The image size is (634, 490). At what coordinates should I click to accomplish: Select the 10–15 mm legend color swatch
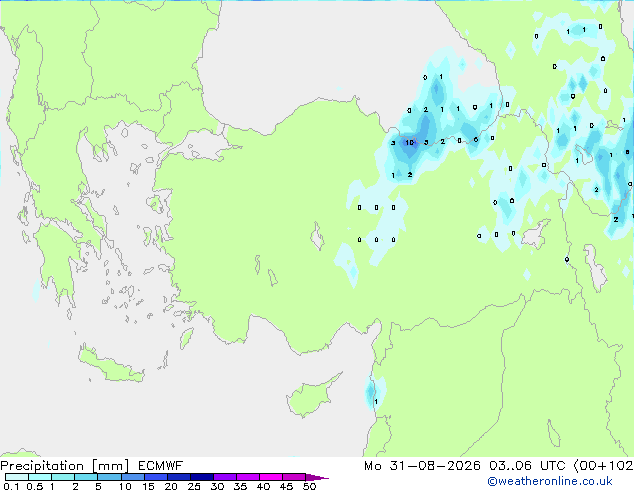133,477
